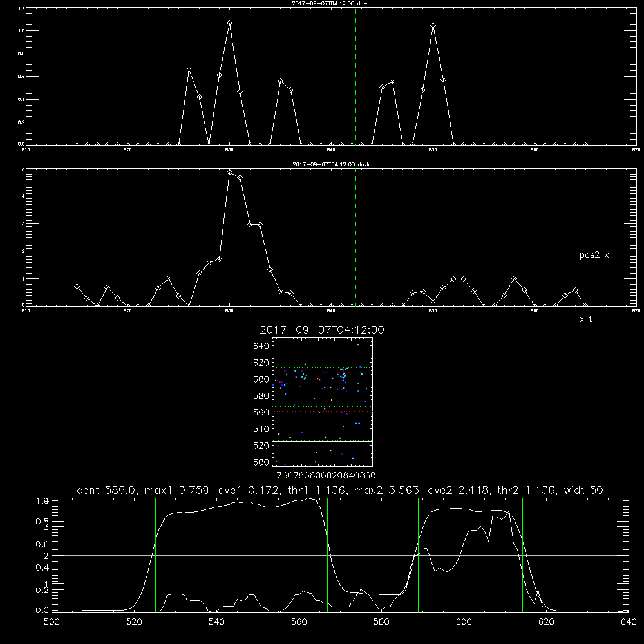The height and width of the screenshot is (644, 644).
Task: Click the 'x t' label below the dusk plot
Action: [585, 319]
